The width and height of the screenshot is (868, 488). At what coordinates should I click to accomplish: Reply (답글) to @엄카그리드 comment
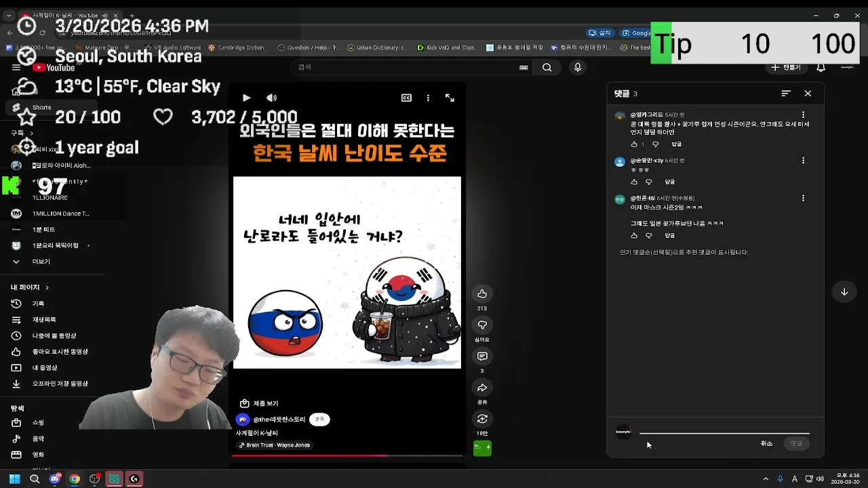677,144
